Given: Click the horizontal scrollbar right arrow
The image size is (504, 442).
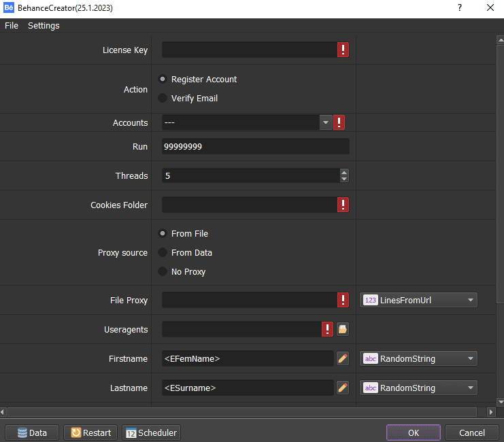Looking at the screenshot, I should [491, 412].
